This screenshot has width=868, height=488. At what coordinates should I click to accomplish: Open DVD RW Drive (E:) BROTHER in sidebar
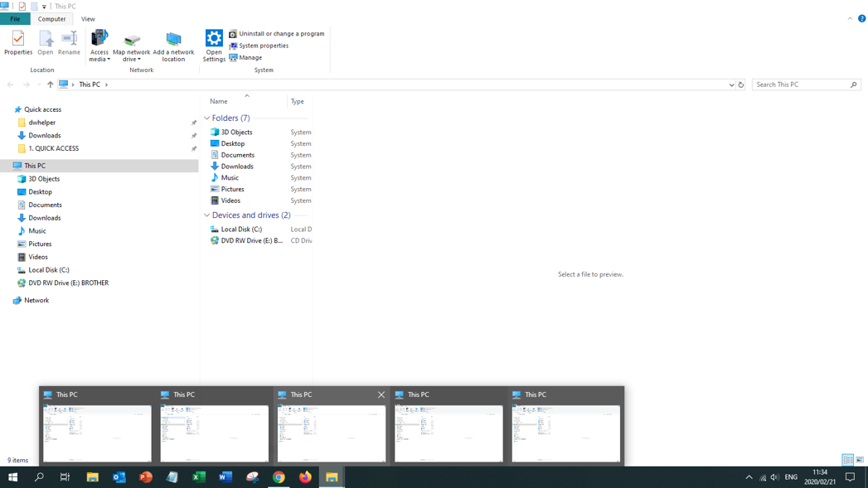click(x=68, y=283)
